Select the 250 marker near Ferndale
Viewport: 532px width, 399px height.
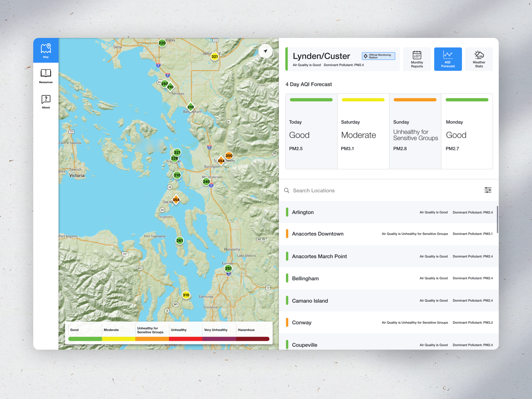click(x=164, y=84)
